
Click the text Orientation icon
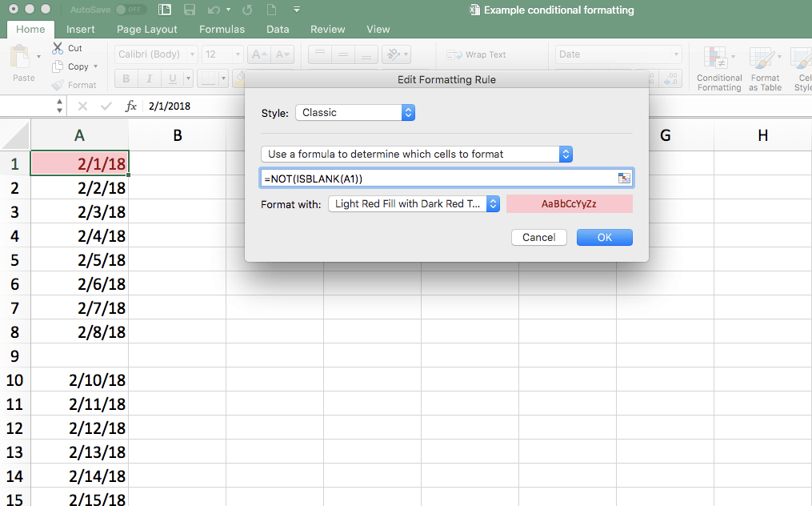coord(393,54)
